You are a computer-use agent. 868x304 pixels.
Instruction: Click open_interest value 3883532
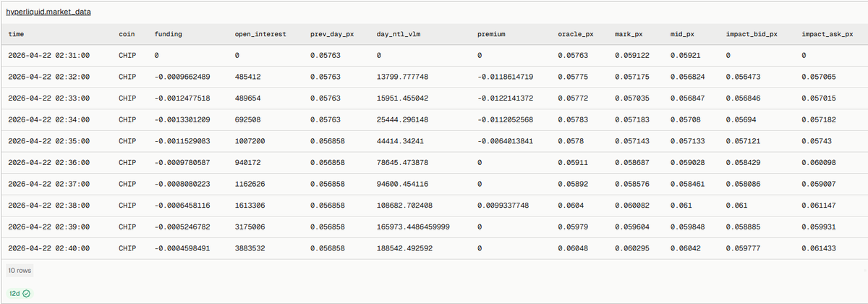point(250,248)
